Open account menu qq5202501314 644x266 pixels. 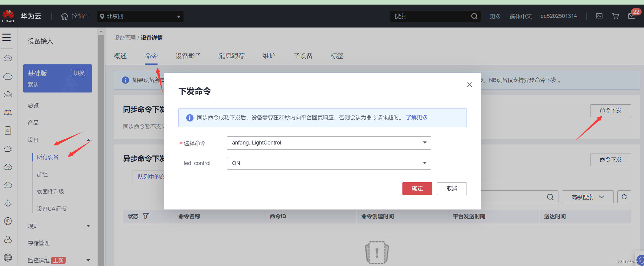tap(559, 16)
